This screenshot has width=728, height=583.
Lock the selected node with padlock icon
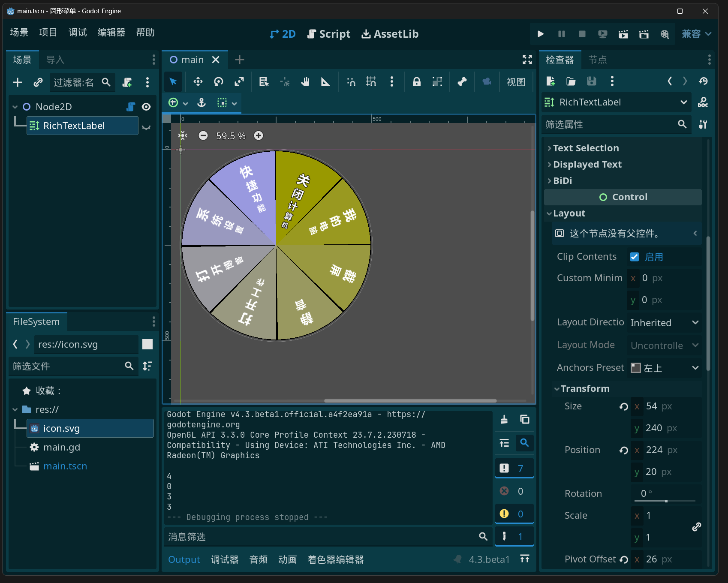click(416, 82)
